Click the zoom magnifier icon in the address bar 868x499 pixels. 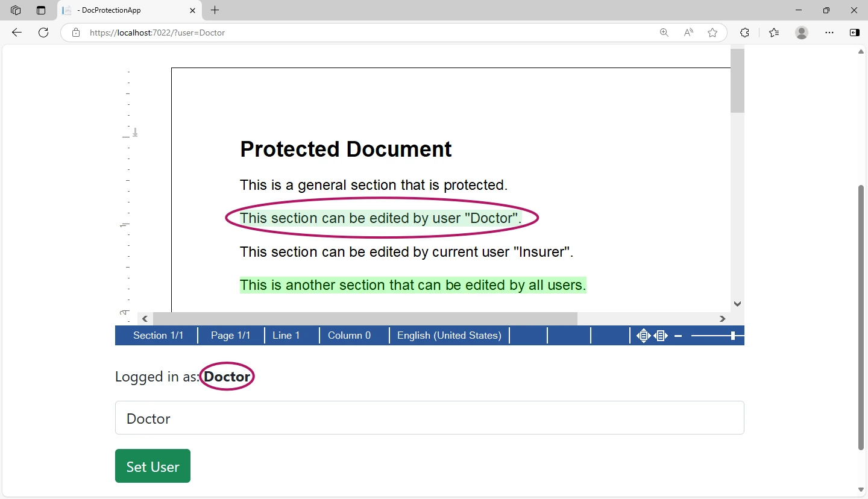(664, 33)
